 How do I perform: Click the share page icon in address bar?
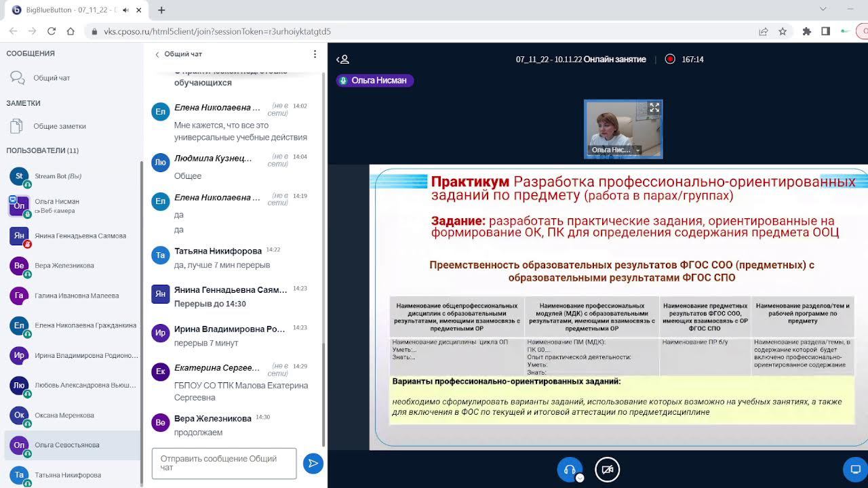coord(764,31)
